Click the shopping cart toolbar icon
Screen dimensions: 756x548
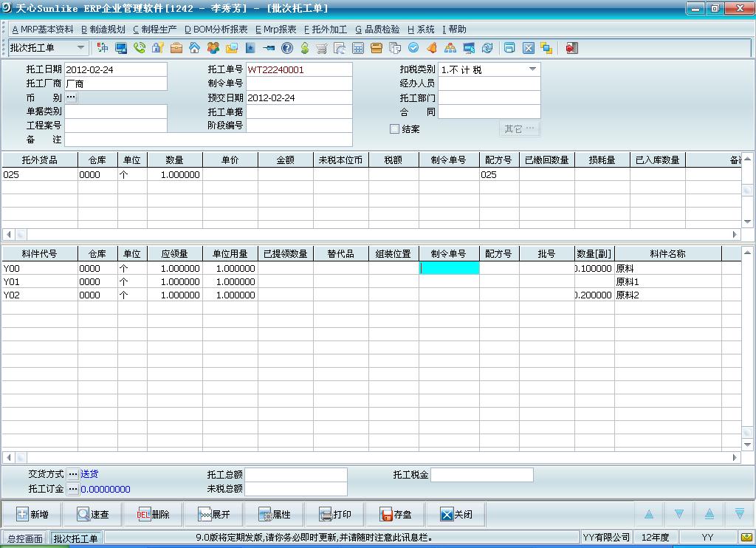click(322, 48)
